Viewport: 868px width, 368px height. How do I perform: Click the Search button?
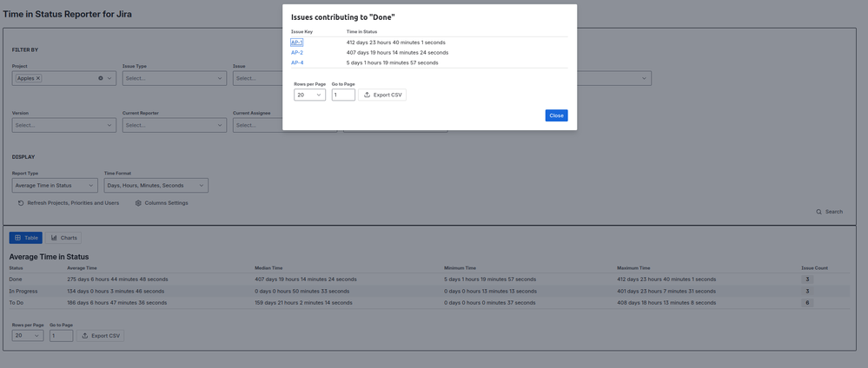pos(829,212)
